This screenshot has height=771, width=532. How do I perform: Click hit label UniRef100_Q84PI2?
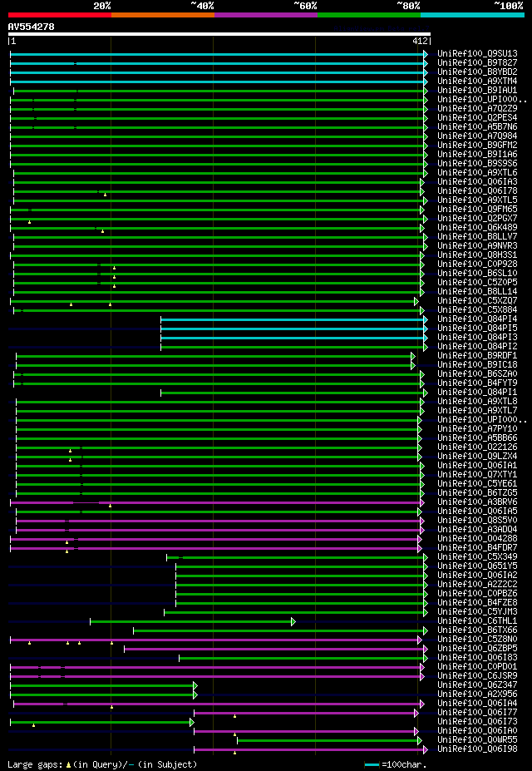pyautogui.click(x=477, y=347)
